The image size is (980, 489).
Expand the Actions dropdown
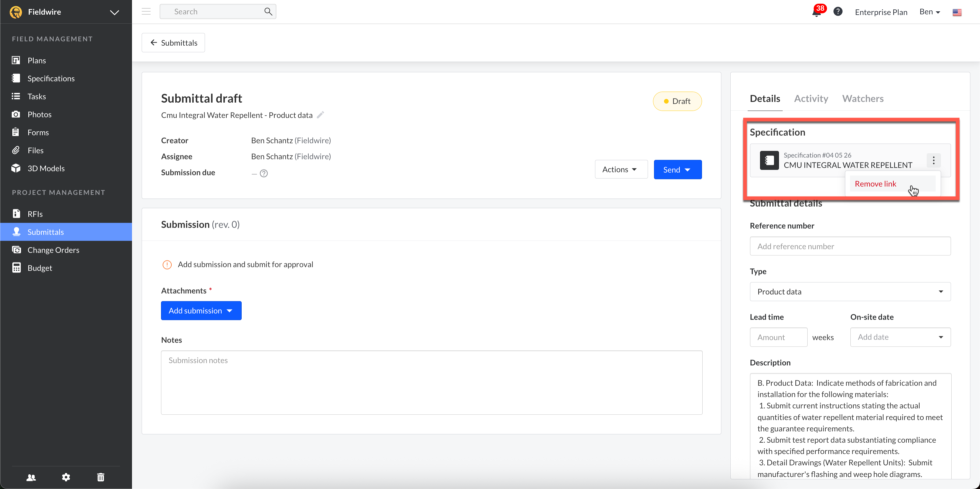[x=621, y=170]
